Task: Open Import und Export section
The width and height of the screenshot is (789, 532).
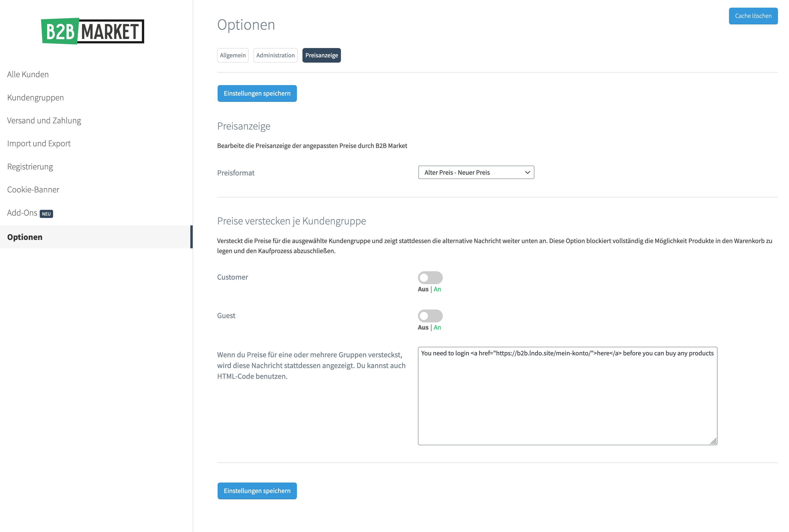Action: coord(38,143)
